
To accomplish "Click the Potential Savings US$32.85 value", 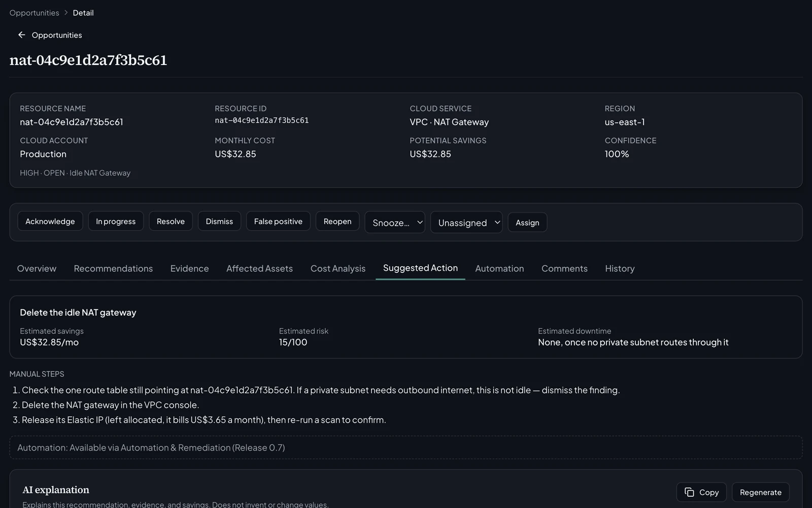I will [x=430, y=154].
